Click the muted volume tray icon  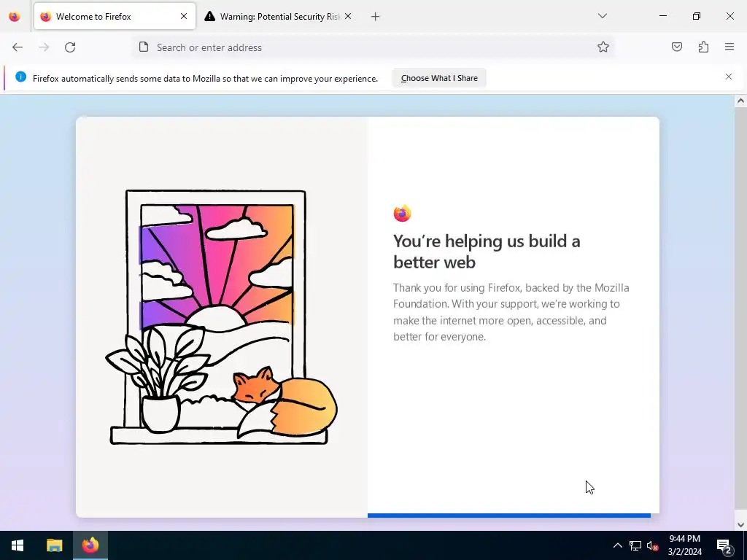pos(653,546)
